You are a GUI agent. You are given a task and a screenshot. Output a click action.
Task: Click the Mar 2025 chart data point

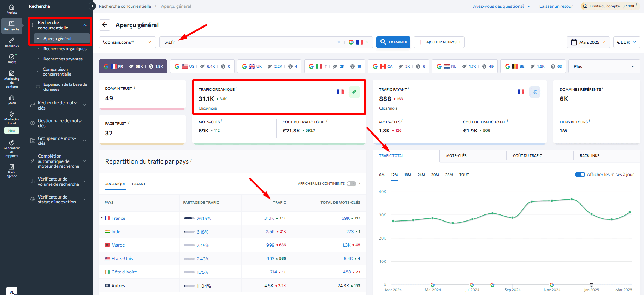630,212
